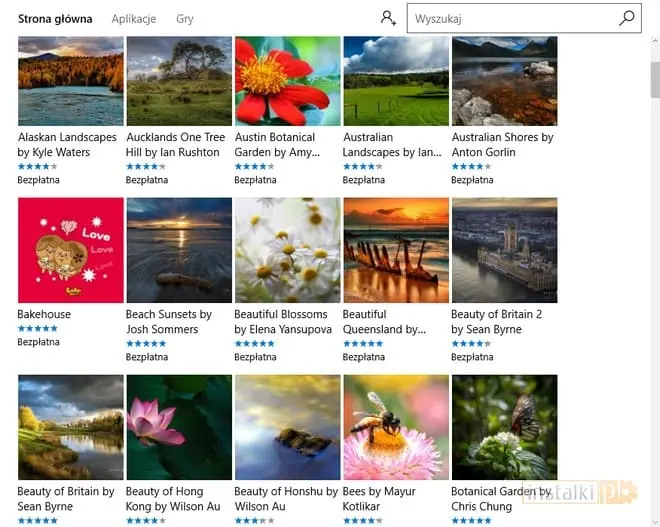Viewport: 660px width, 527px height.
Task: Open the Australian Landscapes green field image
Action: [x=395, y=81]
